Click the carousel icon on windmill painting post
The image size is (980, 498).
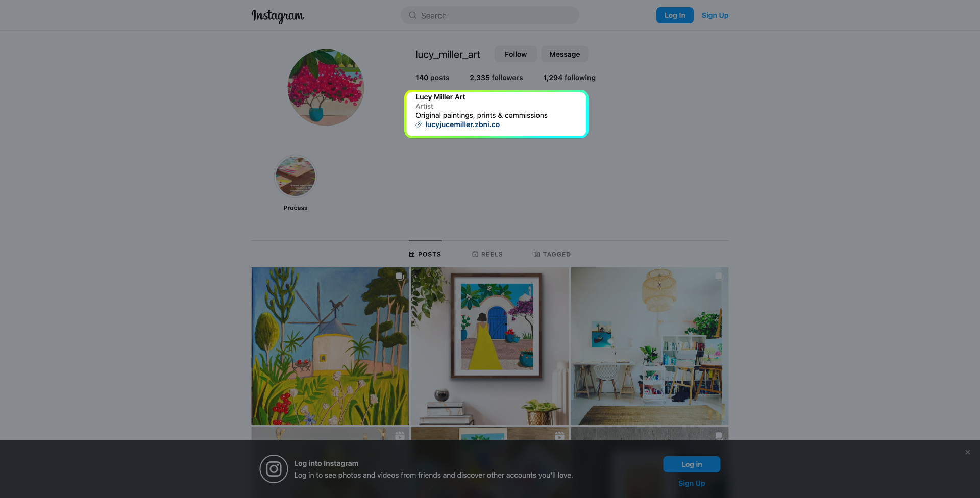tap(399, 276)
